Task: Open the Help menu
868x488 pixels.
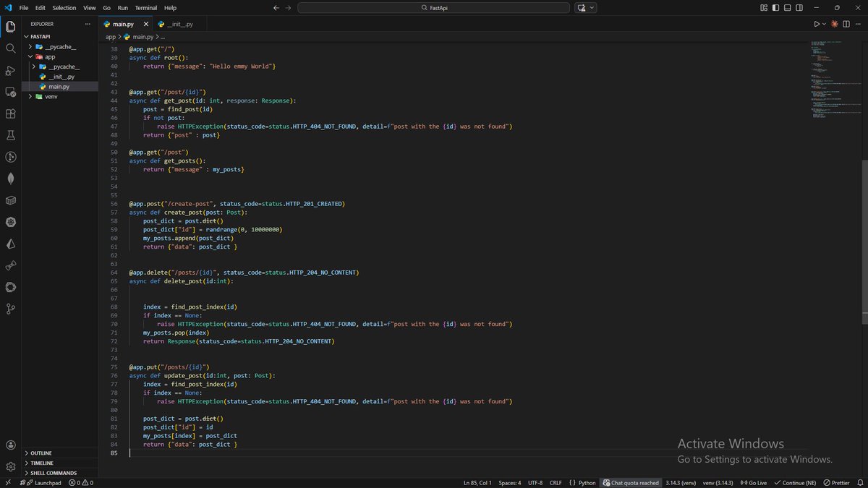Action: (170, 7)
